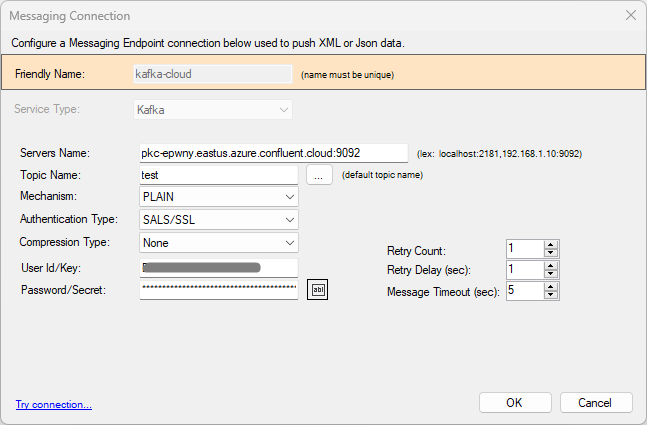Click into the Password/Secret field
This screenshot has height=425, width=647.
point(219,290)
